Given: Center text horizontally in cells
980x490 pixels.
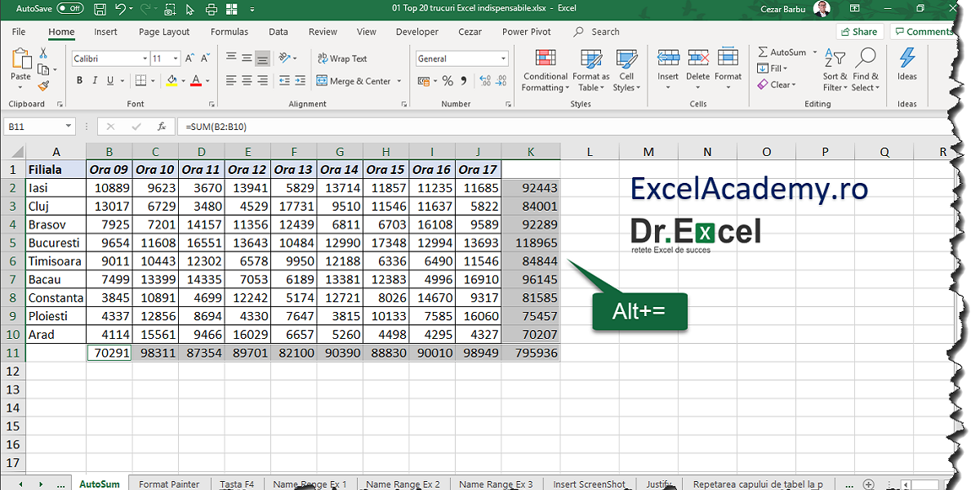Looking at the screenshot, I should tap(247, 81).
